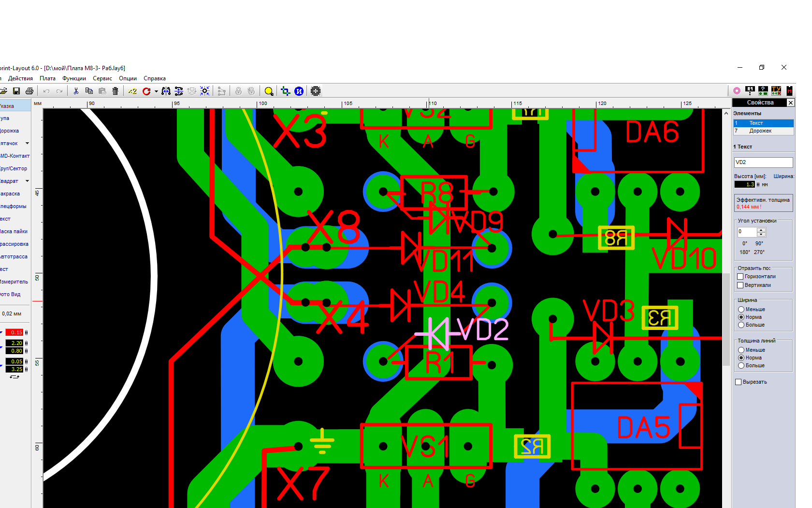Select Больше under Толщина линий
The image size is (812, 508).
click(x=741, y=365)
